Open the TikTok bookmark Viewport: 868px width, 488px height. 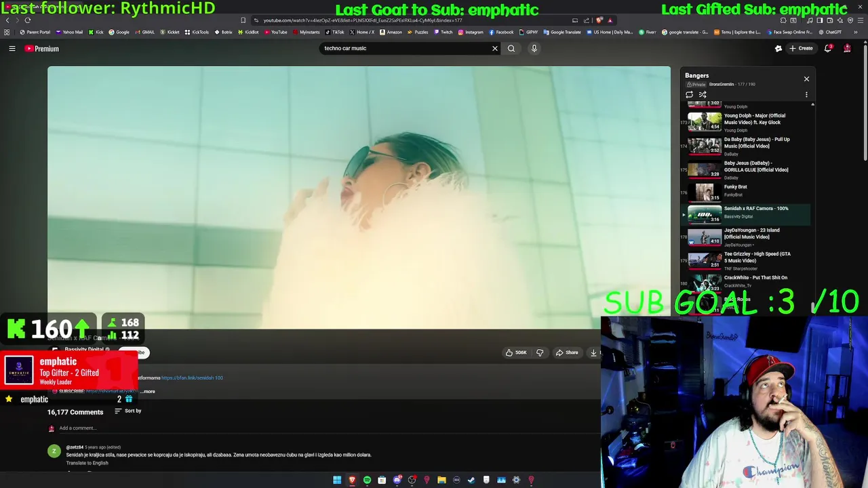tap(335, 32)
